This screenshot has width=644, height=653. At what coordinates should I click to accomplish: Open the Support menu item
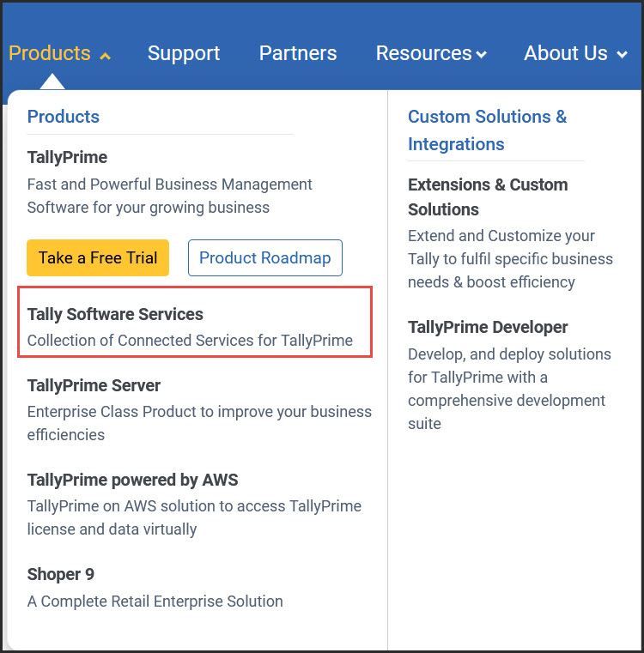point(184,53)
